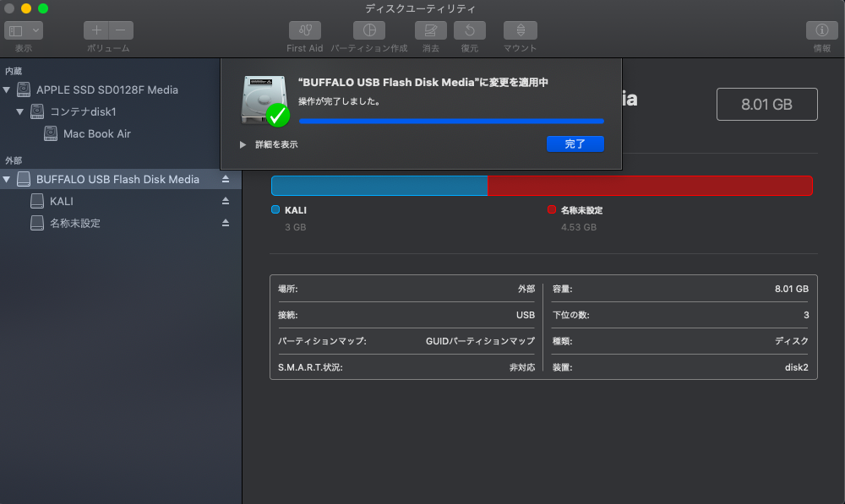Eject the 名称未設定 volume
Viewport: 845px width, 504px height.
coord(226,223)
